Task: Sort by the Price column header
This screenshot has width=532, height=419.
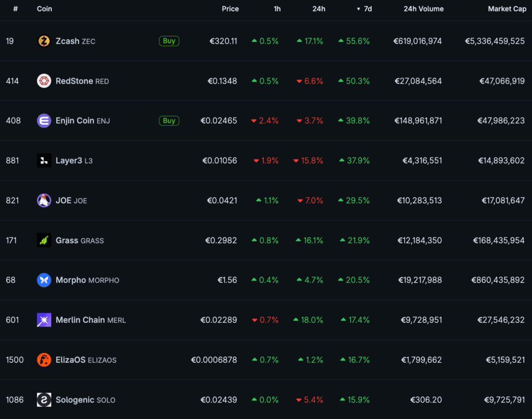Action: (230, 9)
